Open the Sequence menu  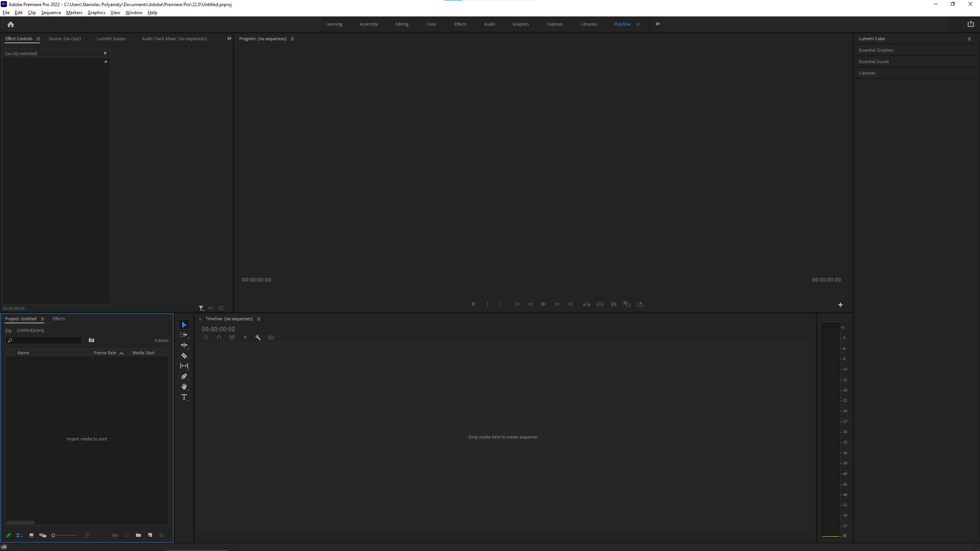[x=51, y=13]
